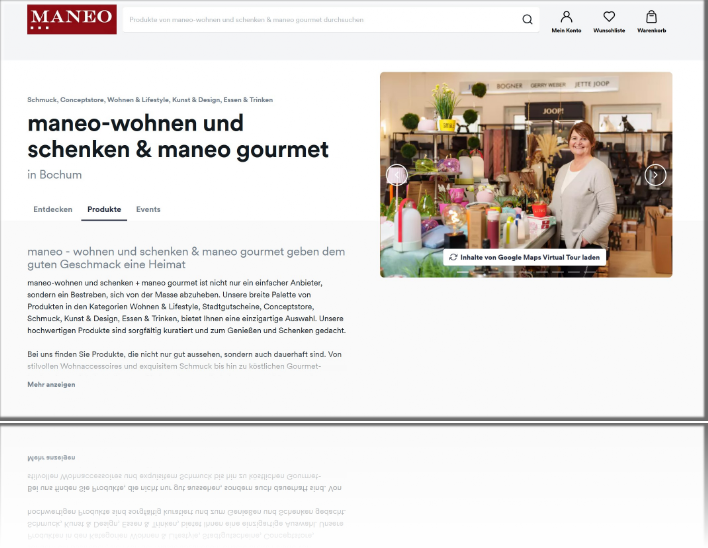
Task: Select the Produkte tab
Action: pyautogui.click(x=104, y=209)
